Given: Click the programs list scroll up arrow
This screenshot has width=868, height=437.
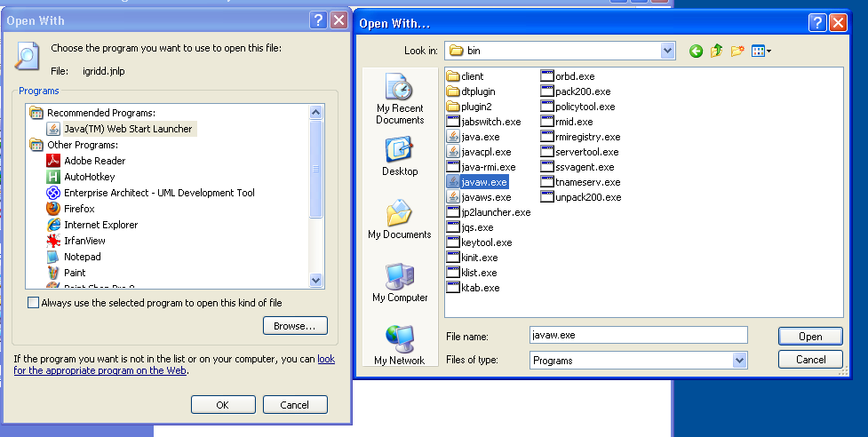Looking at the screenshot, I should point(316,113).
